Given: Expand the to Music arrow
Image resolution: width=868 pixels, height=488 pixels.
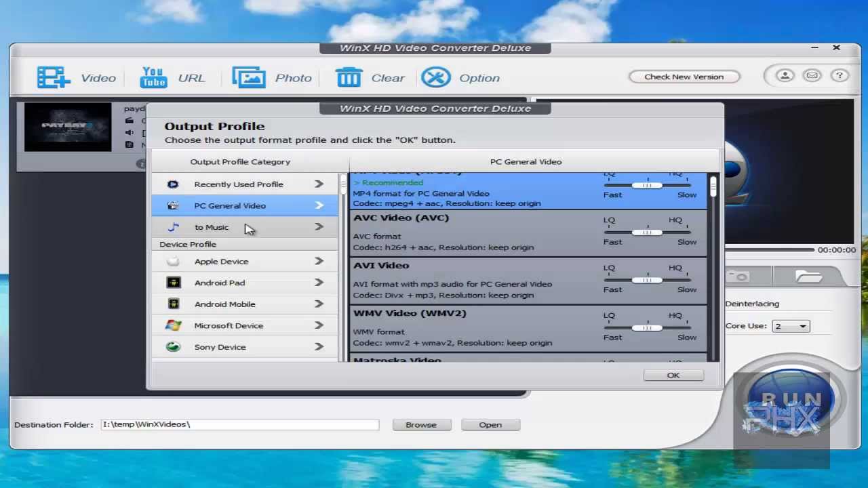Looking at the screenshot, I should pos(319,227).
